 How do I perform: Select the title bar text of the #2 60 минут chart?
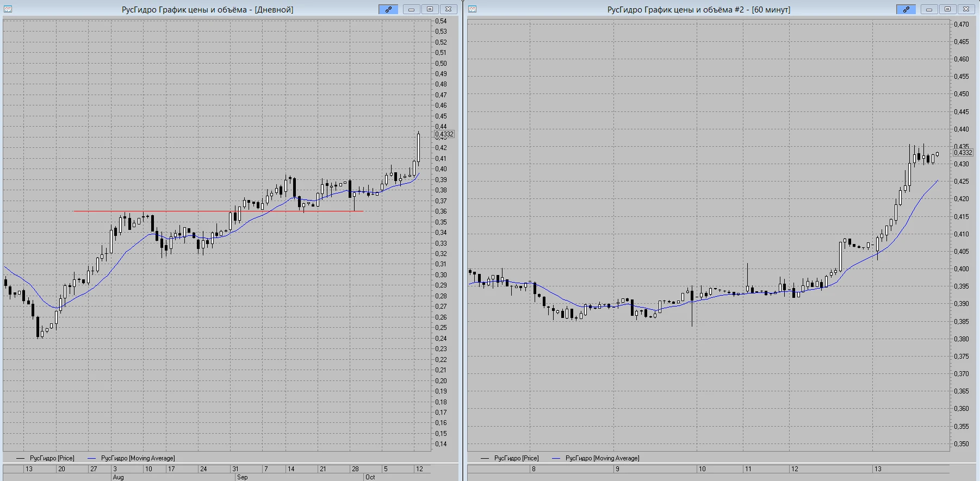tap(699, 10)
